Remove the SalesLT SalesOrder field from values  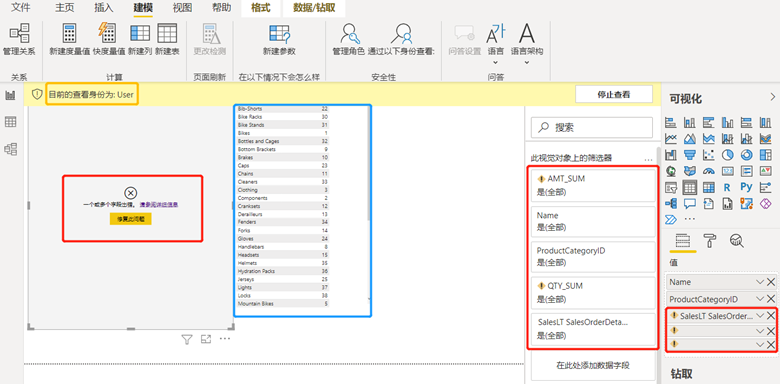(771, 315)
